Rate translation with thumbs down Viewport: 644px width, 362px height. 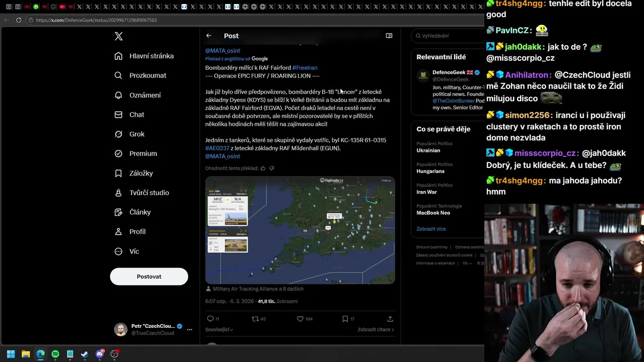[272, 168]
